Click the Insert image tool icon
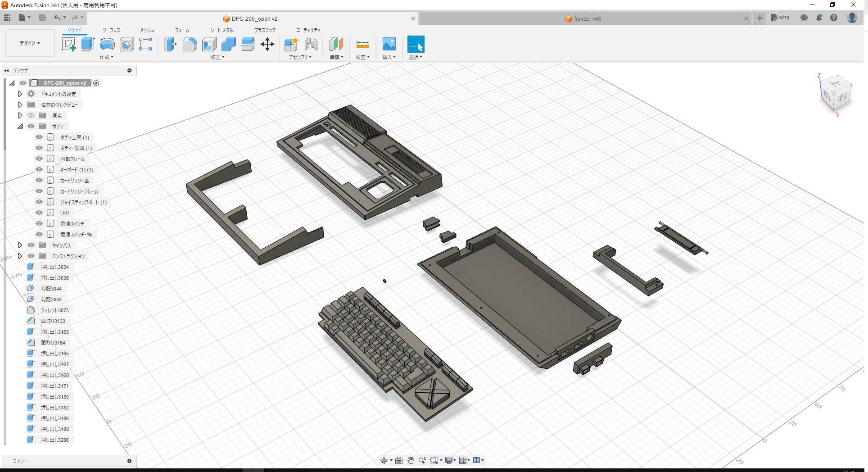The image size is (868, 472). pyautogui.click(x=389, y=44)
